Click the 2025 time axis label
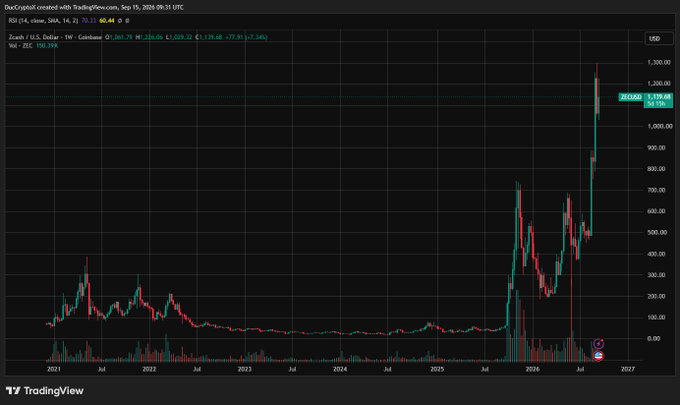This screenshot has height=405, width=680. (437, 369)
